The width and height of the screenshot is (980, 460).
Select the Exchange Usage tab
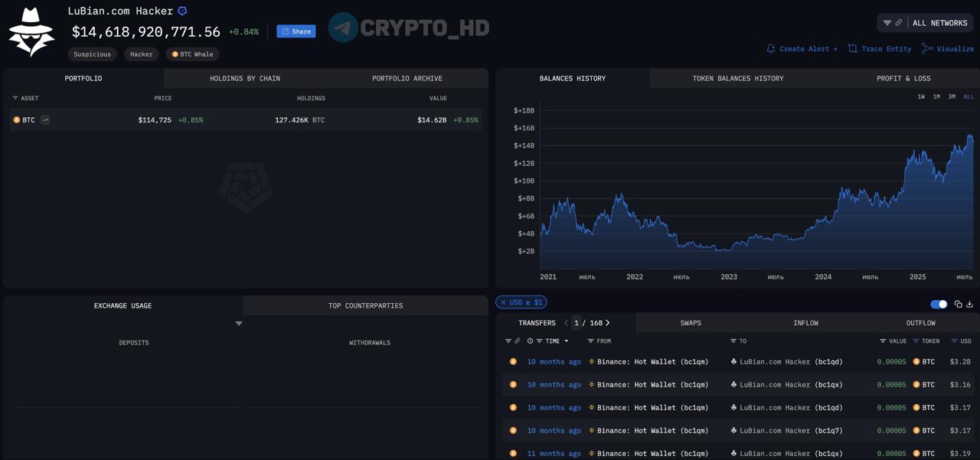pos(122,305)
